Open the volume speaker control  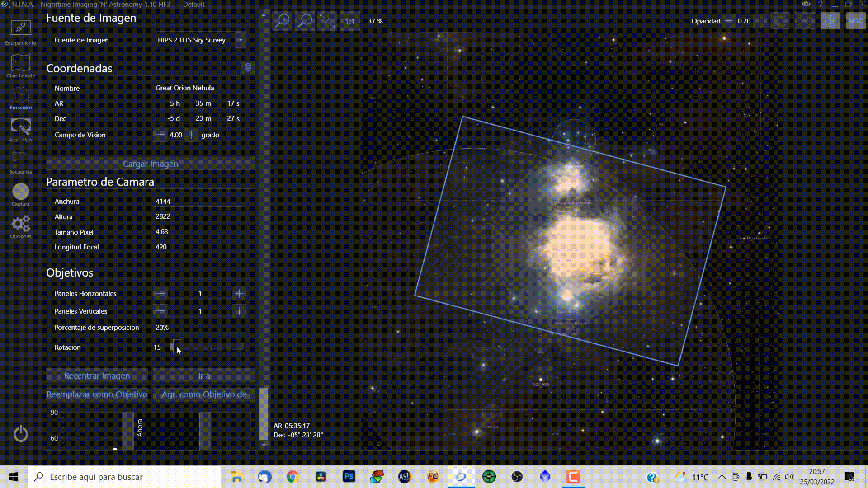click(789, 477)
